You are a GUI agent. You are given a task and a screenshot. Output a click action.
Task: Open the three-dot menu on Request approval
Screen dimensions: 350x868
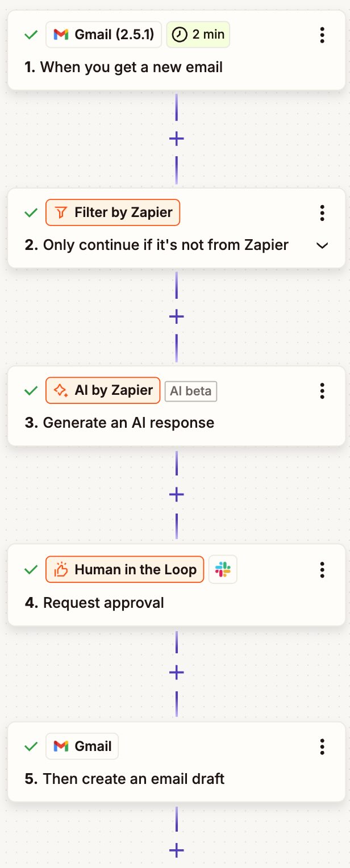[x=322, y=569]
